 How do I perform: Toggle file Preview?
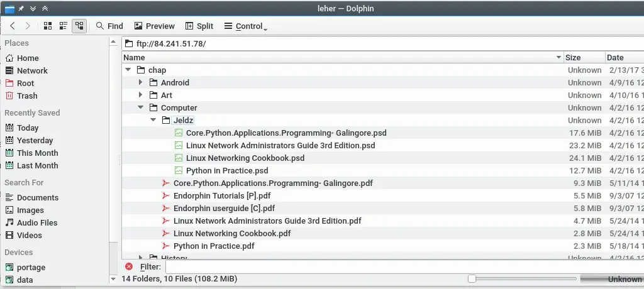[x=155, y=26]
